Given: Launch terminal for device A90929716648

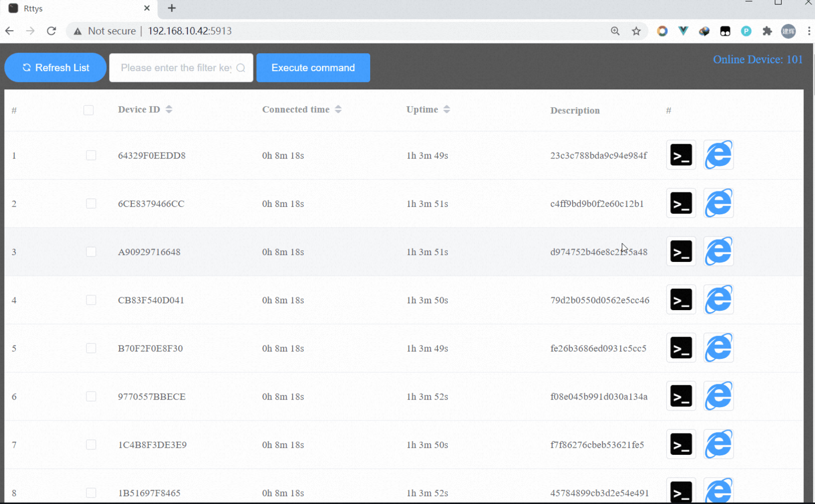Looking at the screenshot, I should click(681, 252).
